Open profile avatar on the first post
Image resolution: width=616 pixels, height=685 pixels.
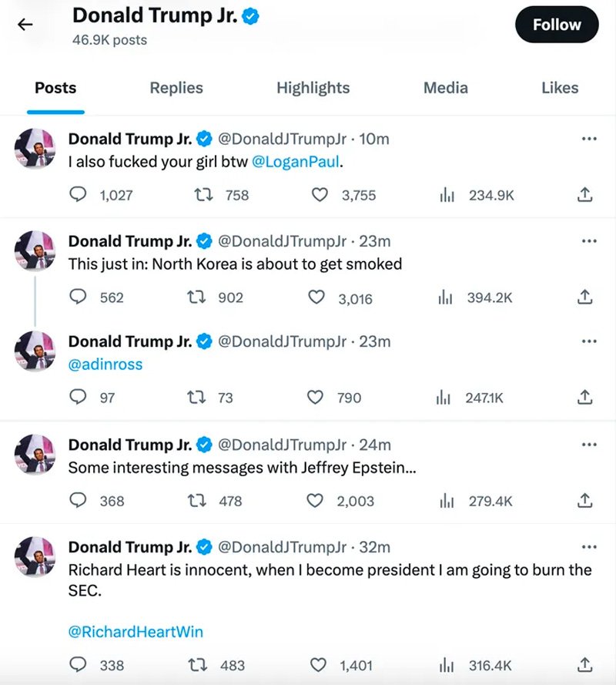tap(35, 149)
